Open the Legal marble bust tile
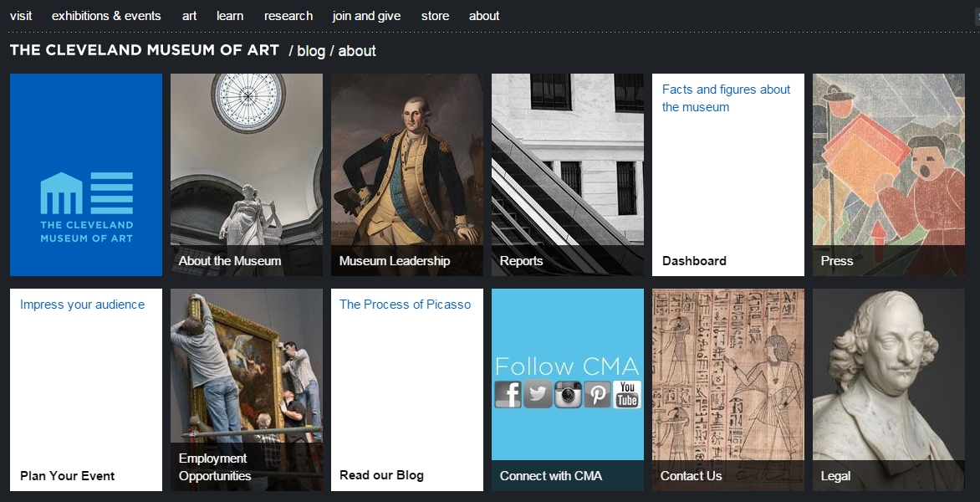The height and width of the screenshot is (502, 980). 888,390
